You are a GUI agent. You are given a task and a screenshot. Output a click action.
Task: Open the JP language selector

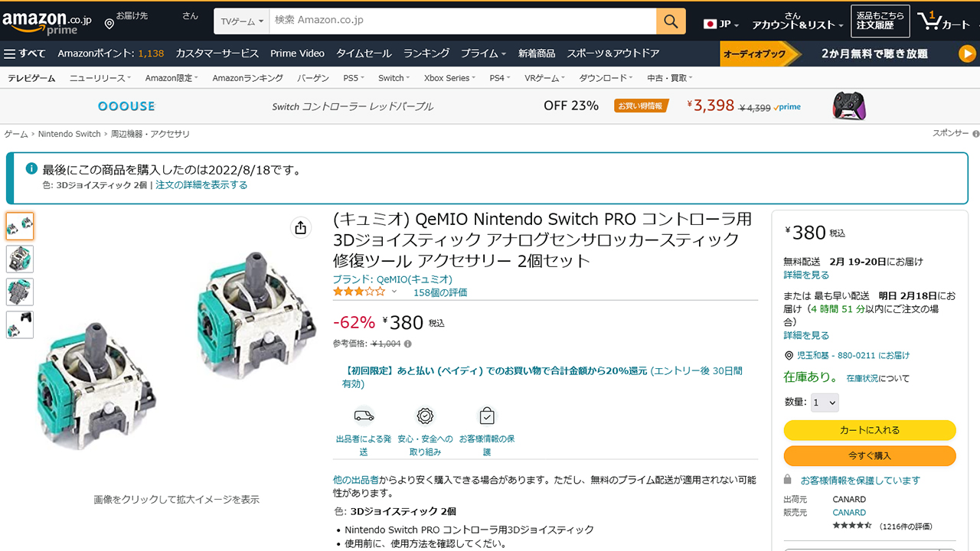(721, 24)
